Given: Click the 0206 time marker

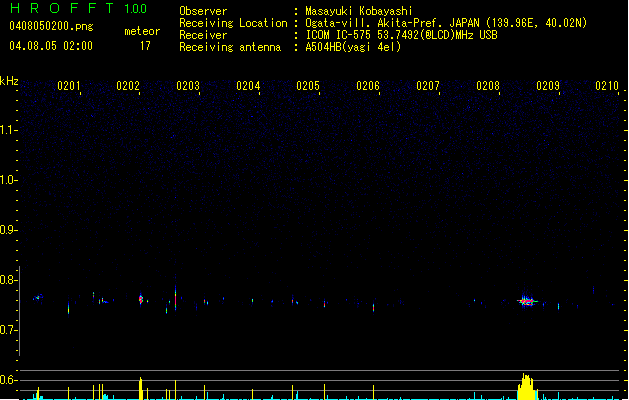Looking at the screenshot, I should tap(368, 86).
